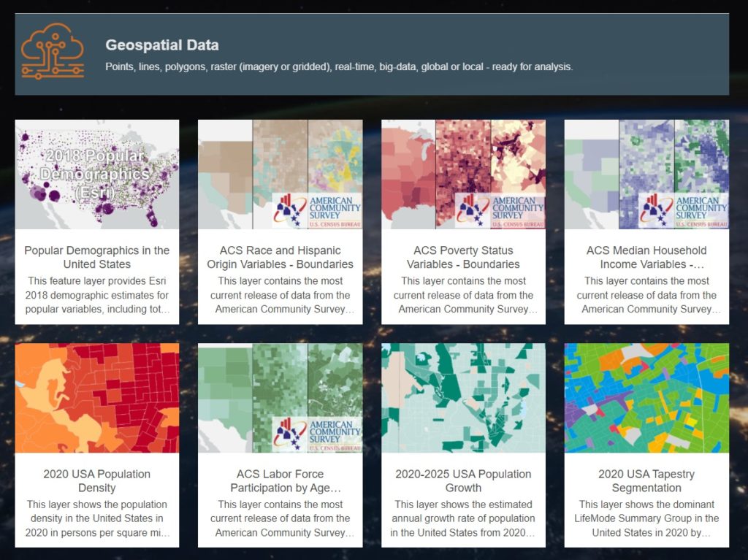This screenshot has height=560, width=748.
Task: Open the ACS Poverty Status map thumbnail
Action: pos(463,174)
